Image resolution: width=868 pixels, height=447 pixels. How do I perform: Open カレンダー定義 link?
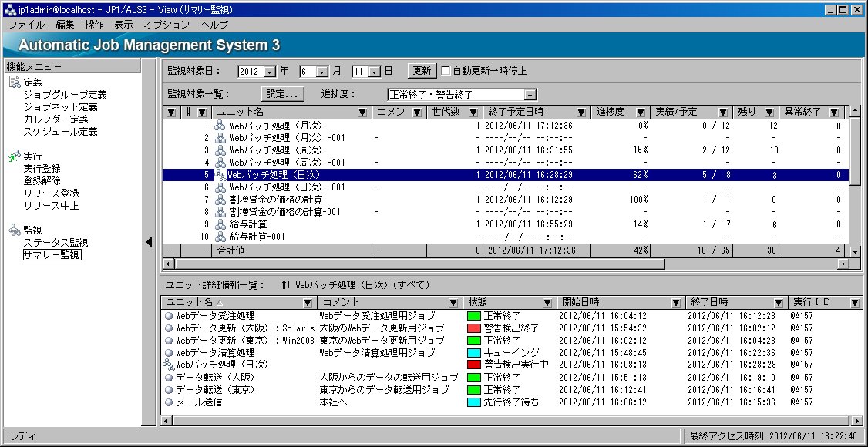point(56,119)
